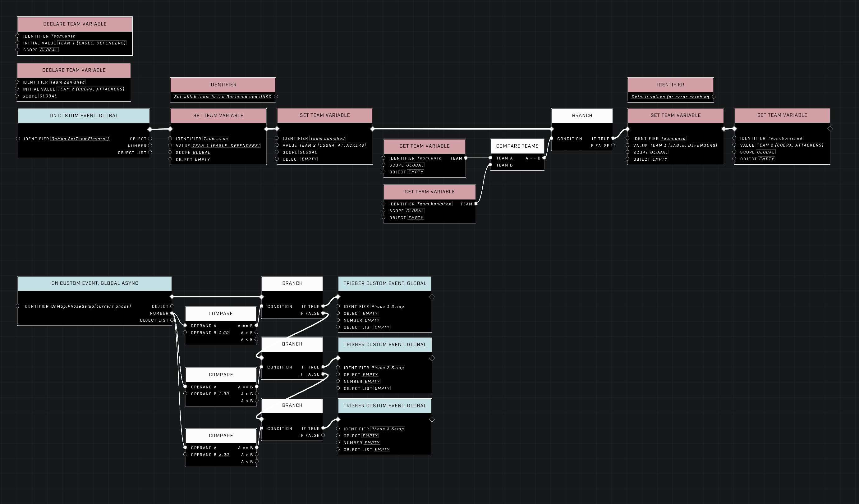Click the Team output pin of Get Team Variable Team.banished
The height and width of the screenshot is (504, 859).
[476, 204]
